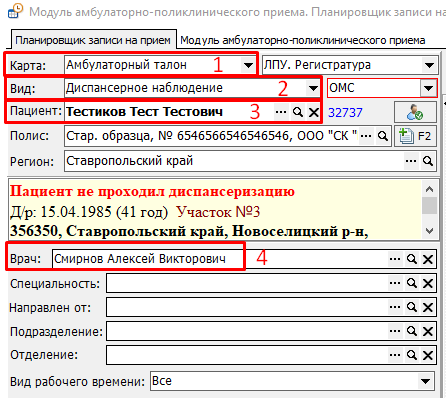Viewport: 446px width, 398px height.
Task: Click ellipsis button in Отделение field
Action: 395,355
